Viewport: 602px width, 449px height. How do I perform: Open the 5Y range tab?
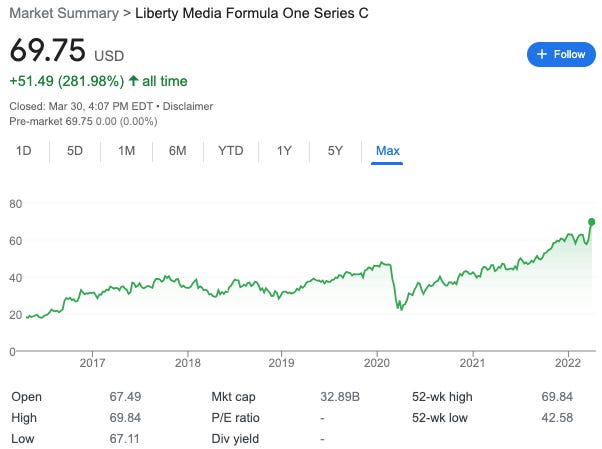pyautogui.click(x=335, y=151)
